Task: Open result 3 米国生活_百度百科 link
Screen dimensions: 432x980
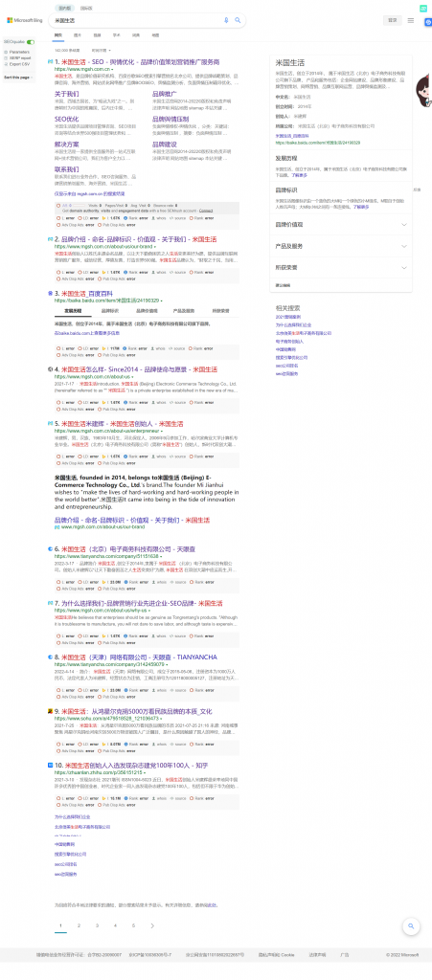Action: tap(85, 293)
